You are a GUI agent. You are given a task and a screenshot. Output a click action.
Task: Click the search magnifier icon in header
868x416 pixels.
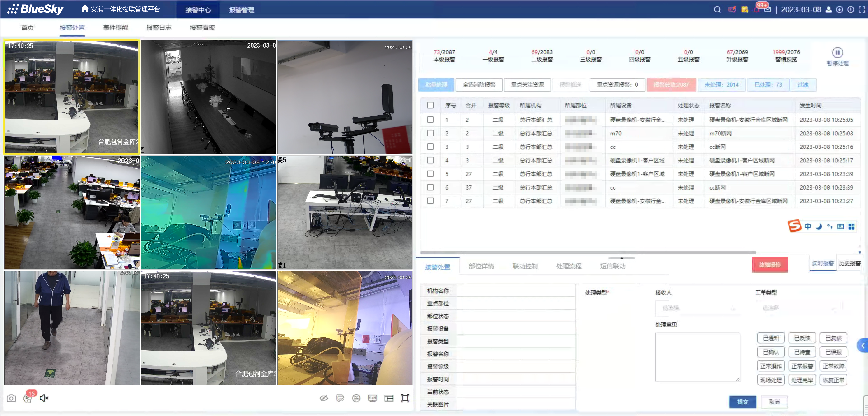click(x=717, y=9)
